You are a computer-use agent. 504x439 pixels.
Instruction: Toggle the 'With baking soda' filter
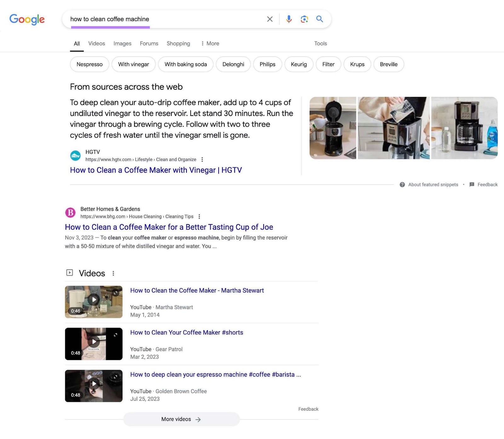click(x=186, y=64)
